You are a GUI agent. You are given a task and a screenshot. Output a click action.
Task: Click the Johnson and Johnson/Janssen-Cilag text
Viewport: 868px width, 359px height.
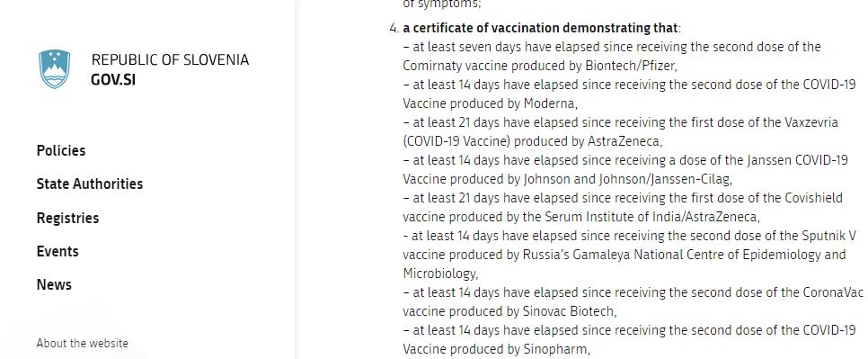[x=628, y=180]
